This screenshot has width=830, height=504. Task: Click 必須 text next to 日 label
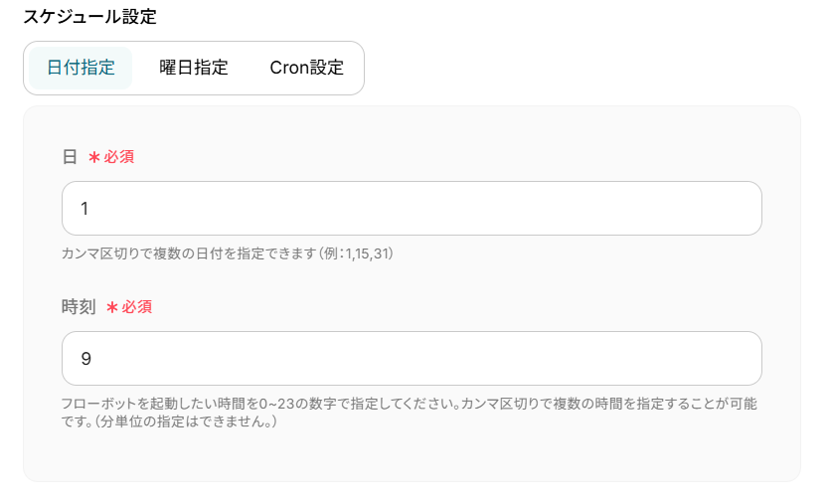(x=119, y=157)
